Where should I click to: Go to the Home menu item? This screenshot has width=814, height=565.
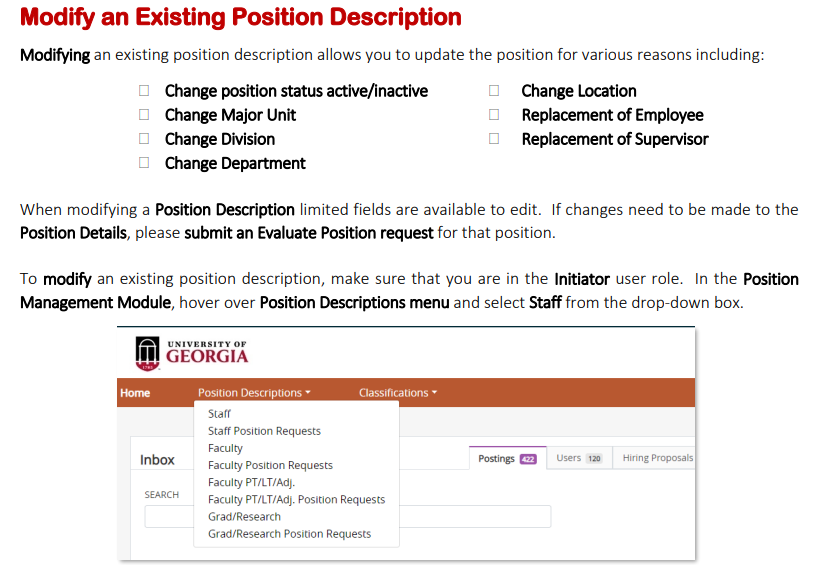(135, 393)
